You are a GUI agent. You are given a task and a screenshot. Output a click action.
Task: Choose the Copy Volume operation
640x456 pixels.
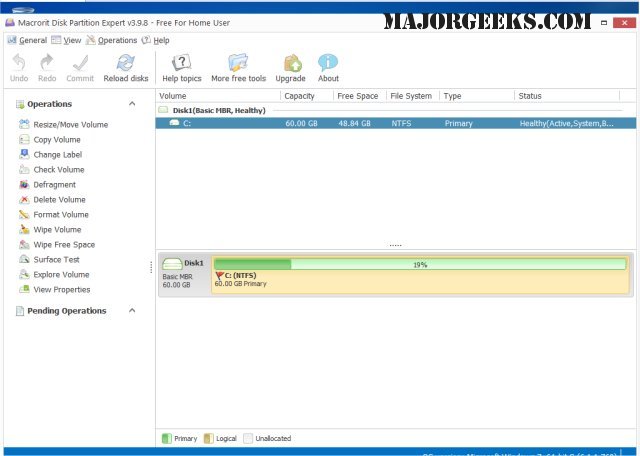pos(57,140)
